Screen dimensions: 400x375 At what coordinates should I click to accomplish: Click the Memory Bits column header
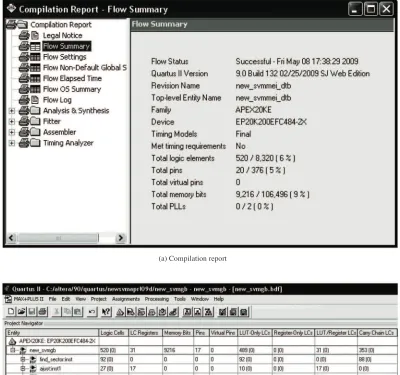pyautogui.click(x=178, y=333)
